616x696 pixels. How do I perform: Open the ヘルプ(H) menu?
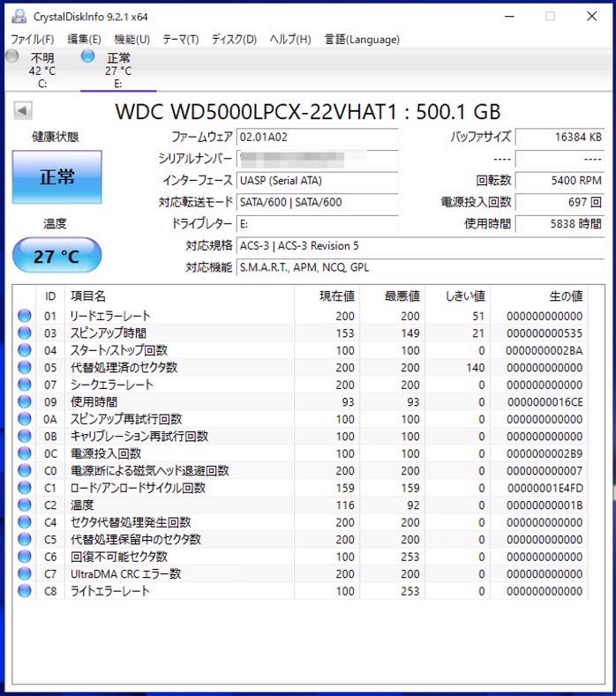coord(290,40)
